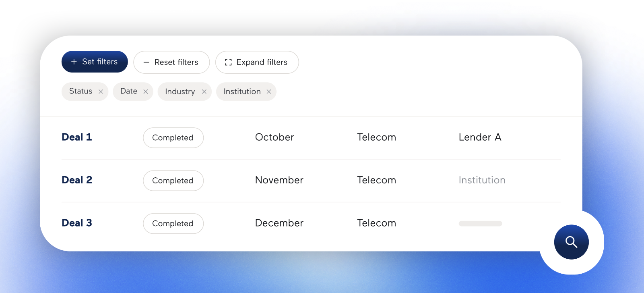The image size is (644, 293).
Task: Click Completed status badge for Deal 2
Action: tap(173, 181)
